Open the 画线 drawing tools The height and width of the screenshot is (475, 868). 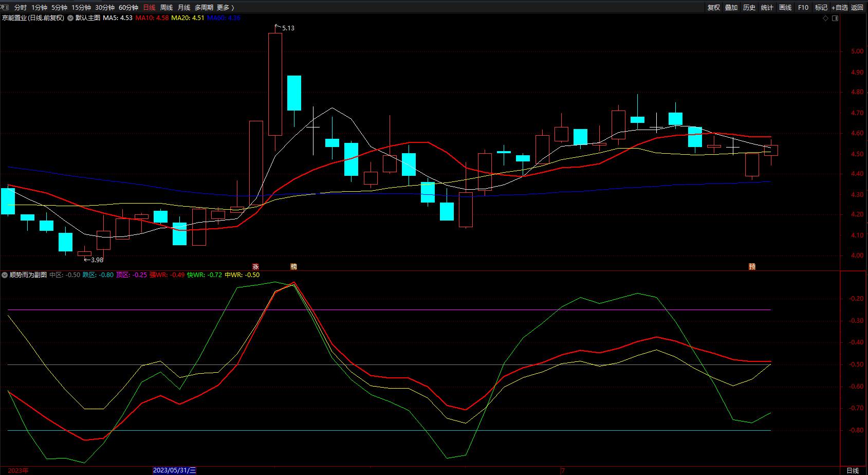click(785, 7)
